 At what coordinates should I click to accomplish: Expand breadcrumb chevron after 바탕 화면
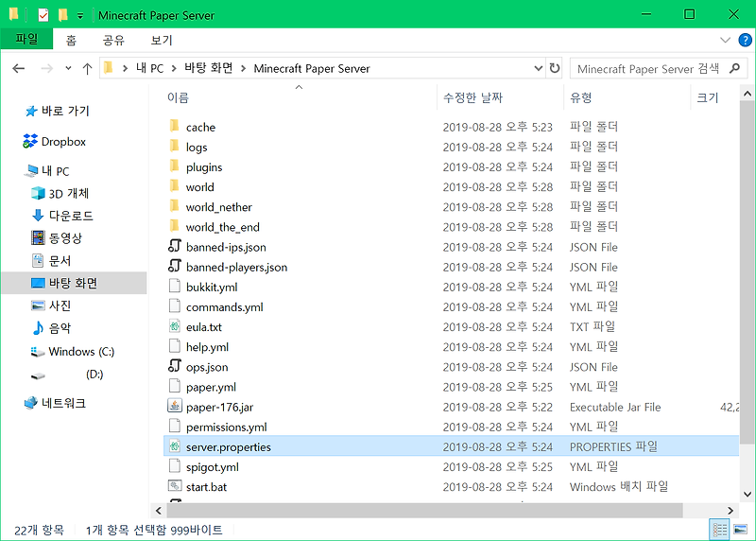[243, 68]
